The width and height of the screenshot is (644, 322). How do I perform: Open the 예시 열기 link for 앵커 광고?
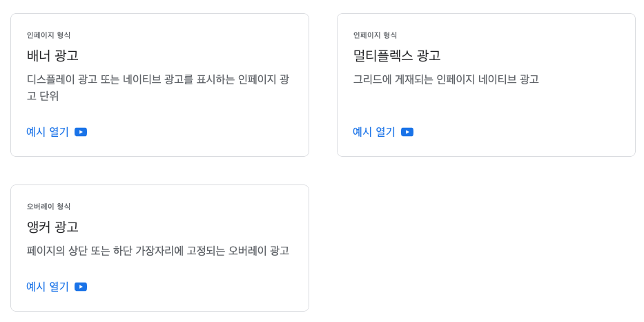pyautogui.click(x=48, y=287)
